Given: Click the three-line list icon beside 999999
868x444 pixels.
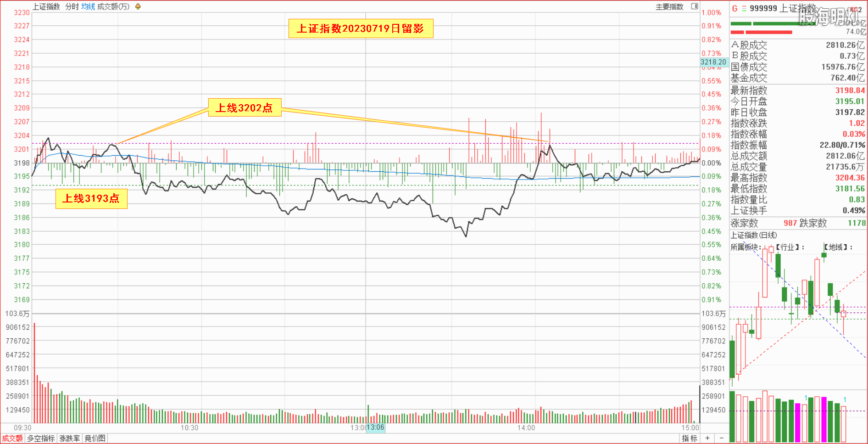Looking at the screenshot, I should [744, 8].
